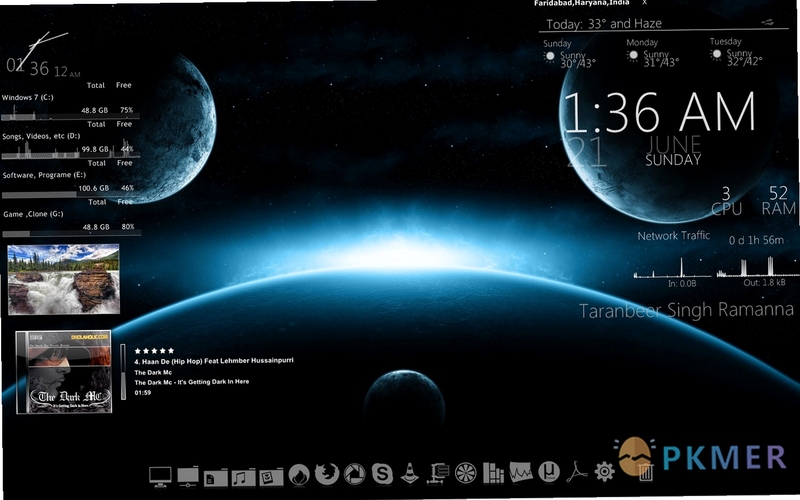Open the archive compressor clamp icon

(x=438, y=473)
